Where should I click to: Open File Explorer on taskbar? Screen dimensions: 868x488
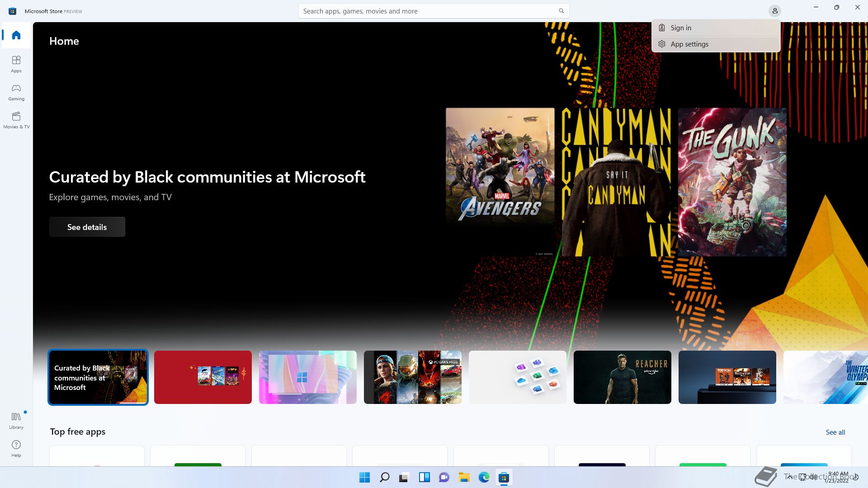[464, 477]
